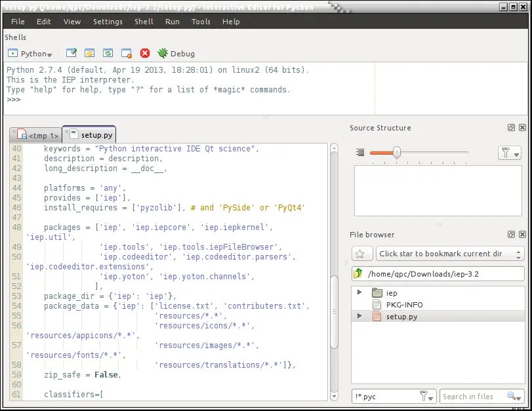Click the editor scrollbar up arrow

[334, 148]
